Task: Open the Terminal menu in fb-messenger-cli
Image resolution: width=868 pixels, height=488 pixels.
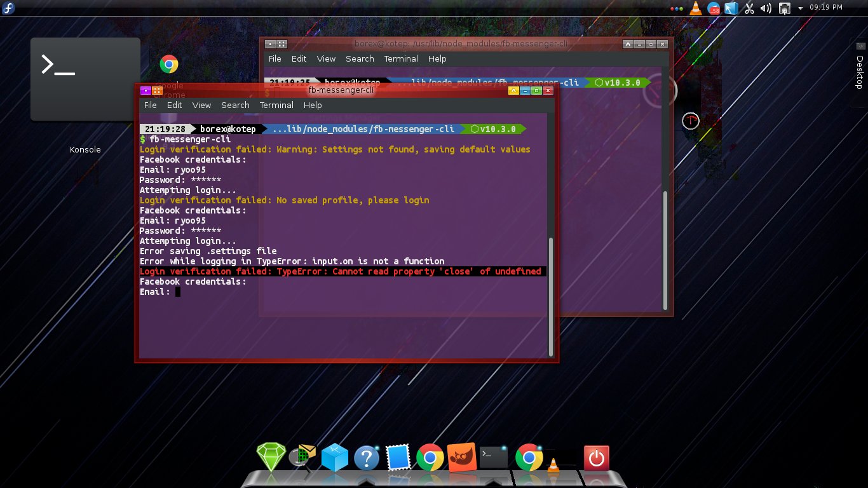Action: (x=276, y=105)
